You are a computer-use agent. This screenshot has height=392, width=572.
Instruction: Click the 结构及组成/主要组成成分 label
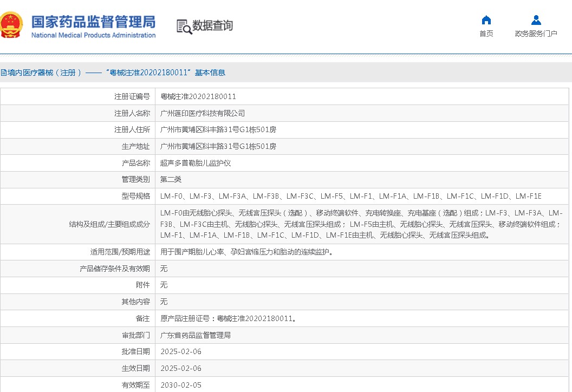[109, 224]
